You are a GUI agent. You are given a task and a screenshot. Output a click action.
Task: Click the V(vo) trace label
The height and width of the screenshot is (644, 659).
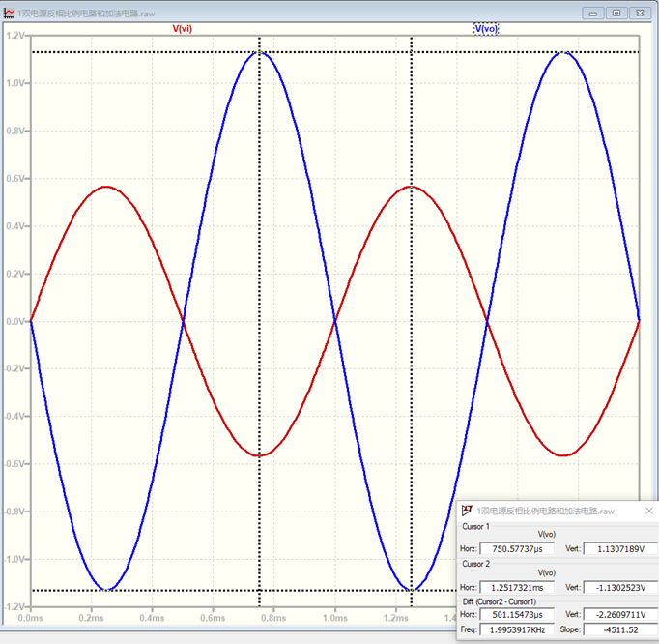click(486, 29)
